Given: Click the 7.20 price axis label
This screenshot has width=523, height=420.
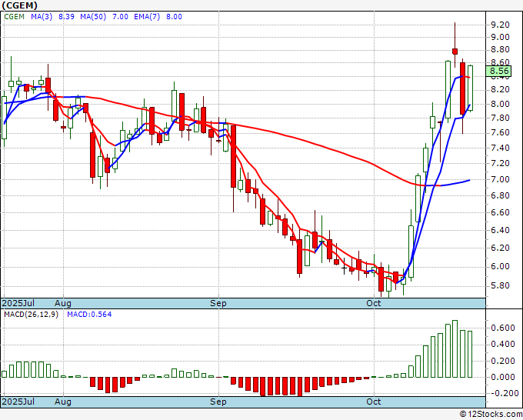Looking at the screenshot, I should tap(500, 164).
